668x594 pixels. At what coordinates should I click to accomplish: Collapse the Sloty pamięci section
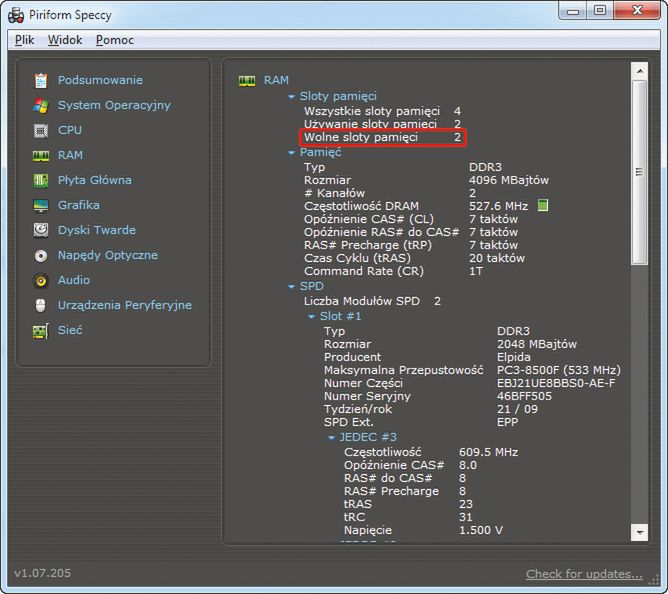pos(291,97)
